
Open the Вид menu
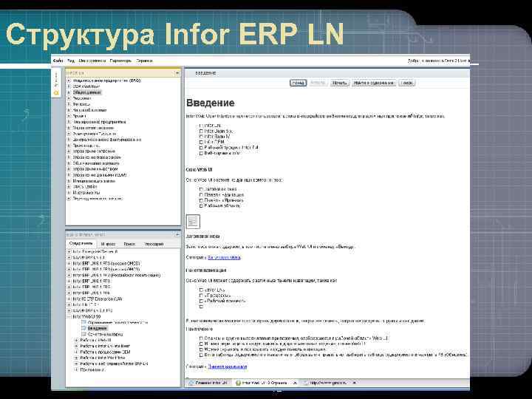(x=71, y=61)
